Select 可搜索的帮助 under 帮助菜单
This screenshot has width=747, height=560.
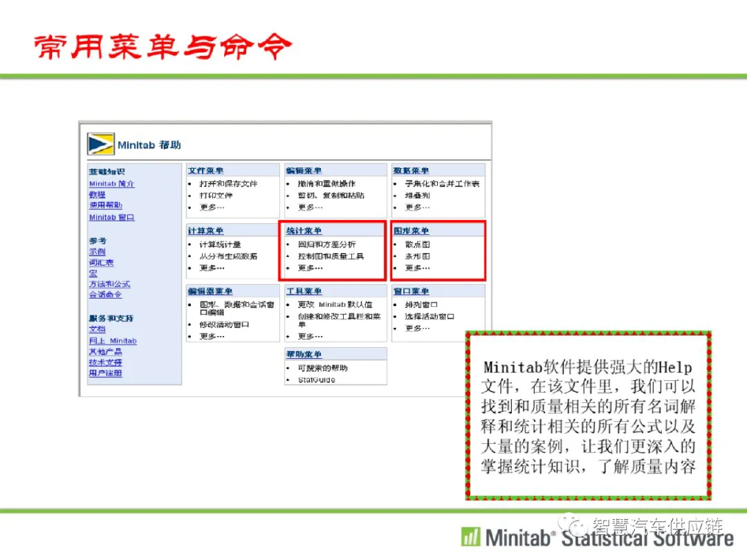(x=323, y=368)
